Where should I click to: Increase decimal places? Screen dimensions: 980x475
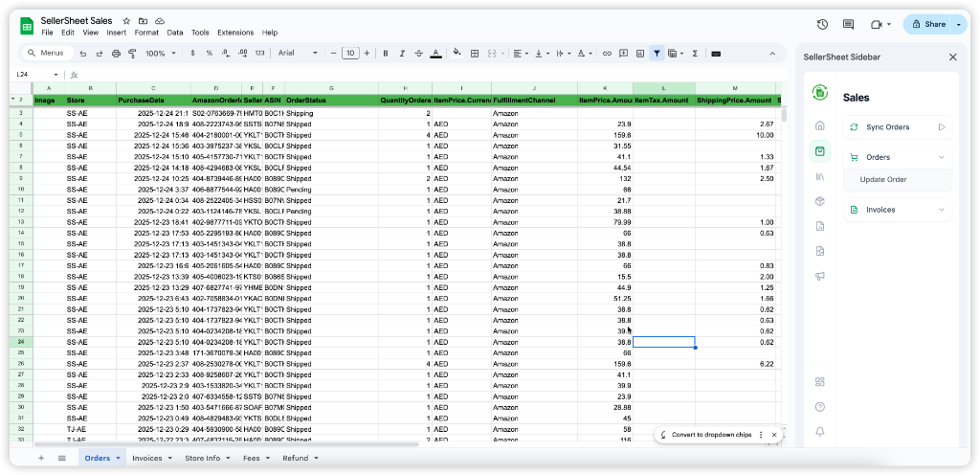point(243,54)
